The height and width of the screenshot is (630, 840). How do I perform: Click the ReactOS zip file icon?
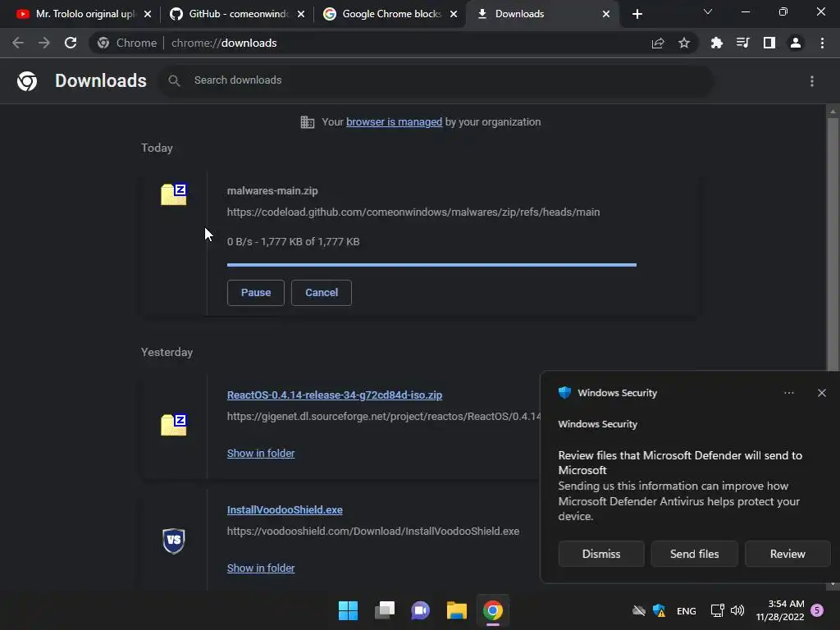point(174,424)
